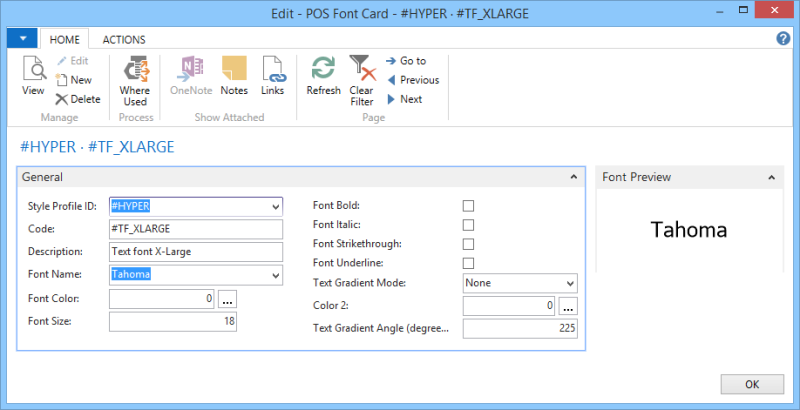Open Font Color picker ellipsis button

(x=227, y=298)
